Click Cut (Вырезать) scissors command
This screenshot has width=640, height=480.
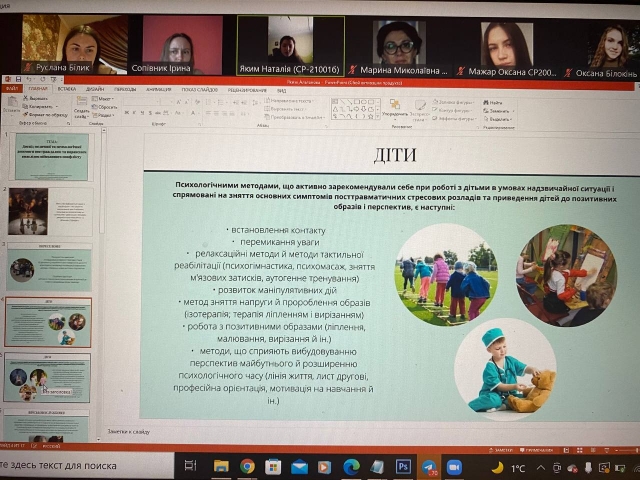coord(36,98)
